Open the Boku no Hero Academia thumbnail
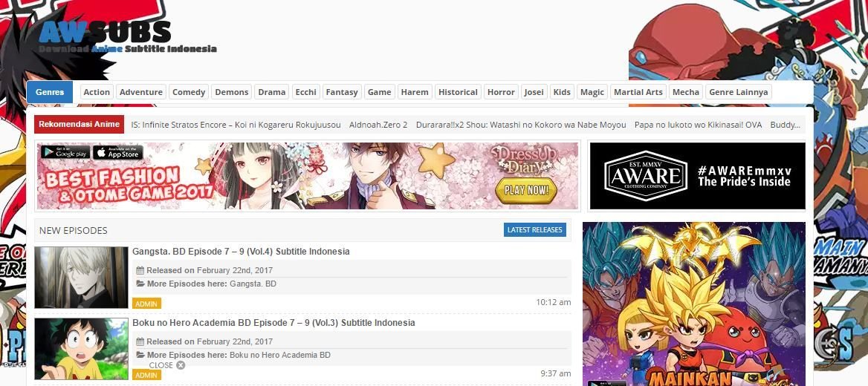868x386 pixels. point(82,348)
